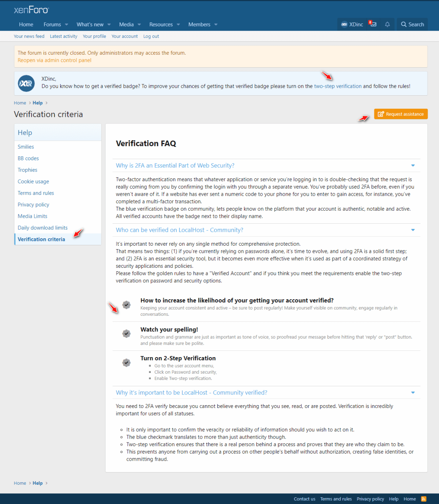Open the inbox envelope icon with badge
This screenshot has height=504, width=439.
coord(373,24)
